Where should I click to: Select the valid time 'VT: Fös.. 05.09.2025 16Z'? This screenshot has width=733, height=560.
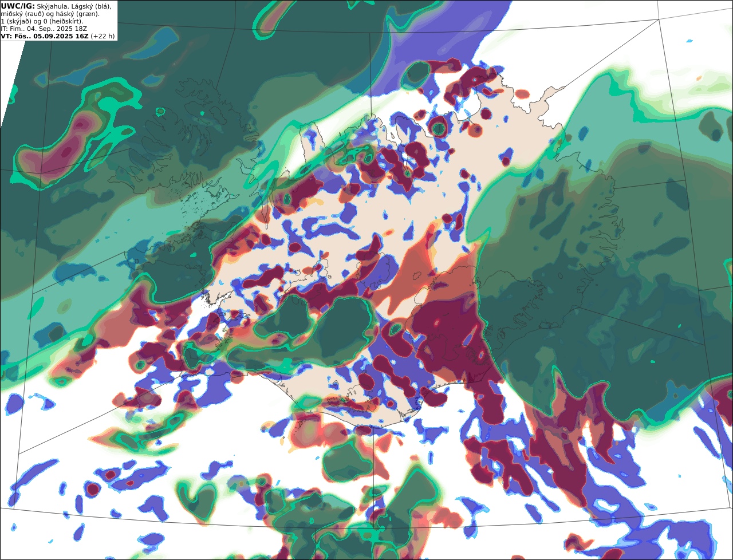pos(45,36)
